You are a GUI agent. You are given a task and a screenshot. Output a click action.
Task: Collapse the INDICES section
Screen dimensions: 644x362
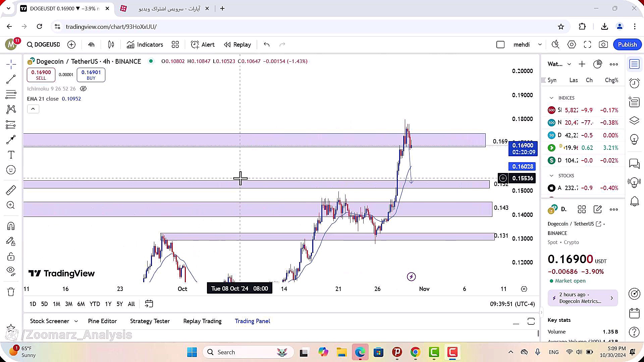551,98
